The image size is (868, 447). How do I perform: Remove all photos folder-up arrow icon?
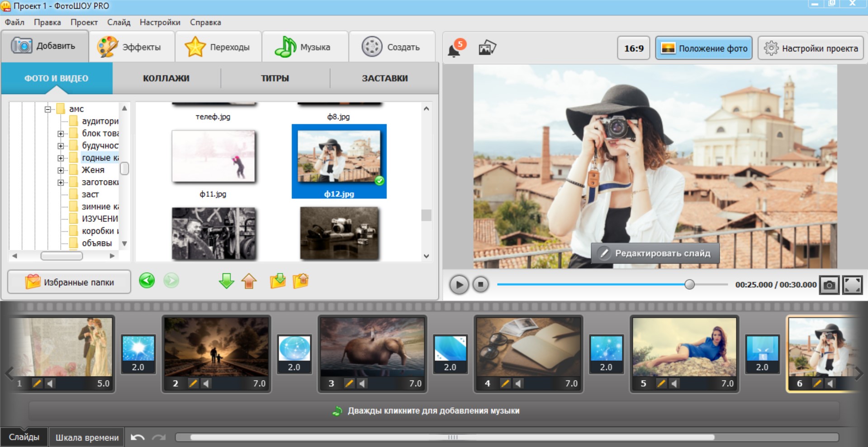tap(301, 281)
